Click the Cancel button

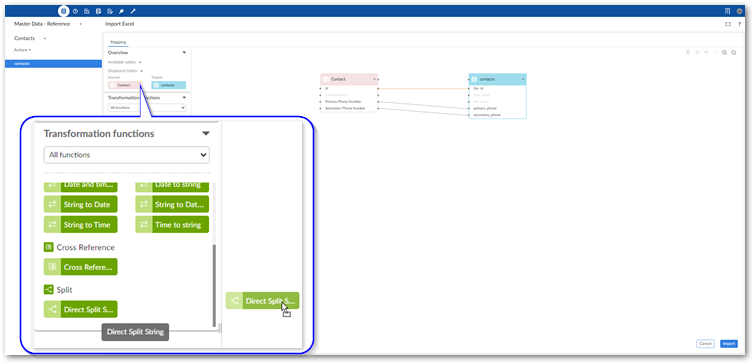(705, 344)
